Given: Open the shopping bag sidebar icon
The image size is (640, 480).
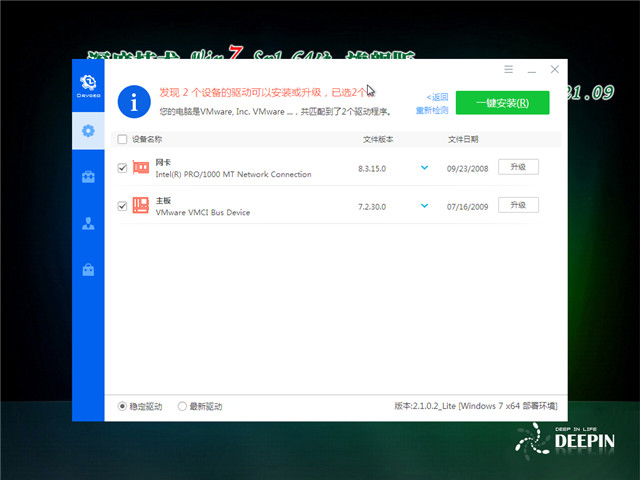Looking at the screenshot, I should click(88, 269).
